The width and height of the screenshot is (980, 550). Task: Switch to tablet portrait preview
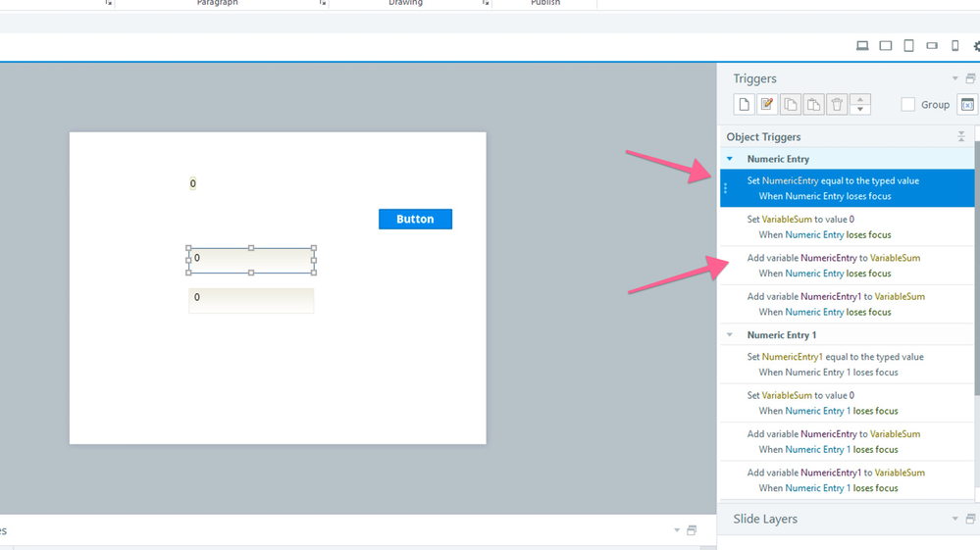coord(908,45)
